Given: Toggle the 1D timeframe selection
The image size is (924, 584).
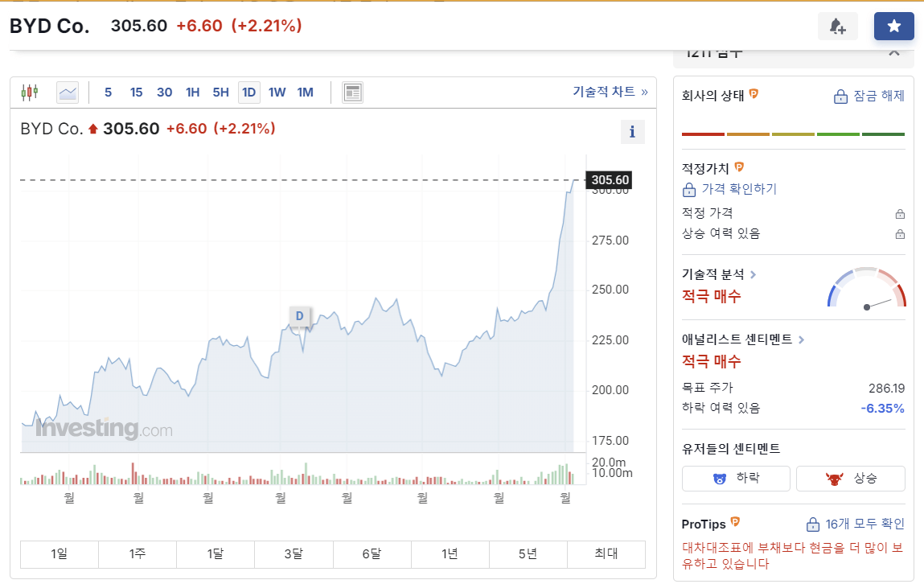Looking at the screenshot, I should 248,92.
